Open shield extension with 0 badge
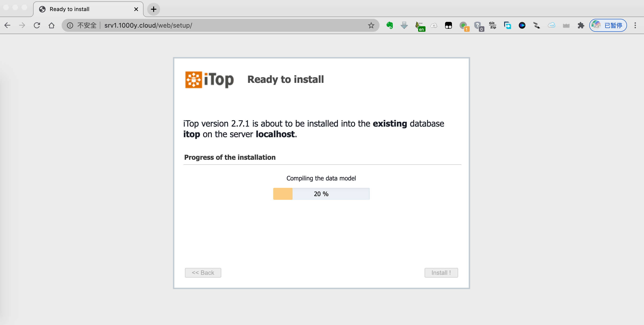Image resolution: width=644 pixels, height=325 pixels. coord(479,26)
